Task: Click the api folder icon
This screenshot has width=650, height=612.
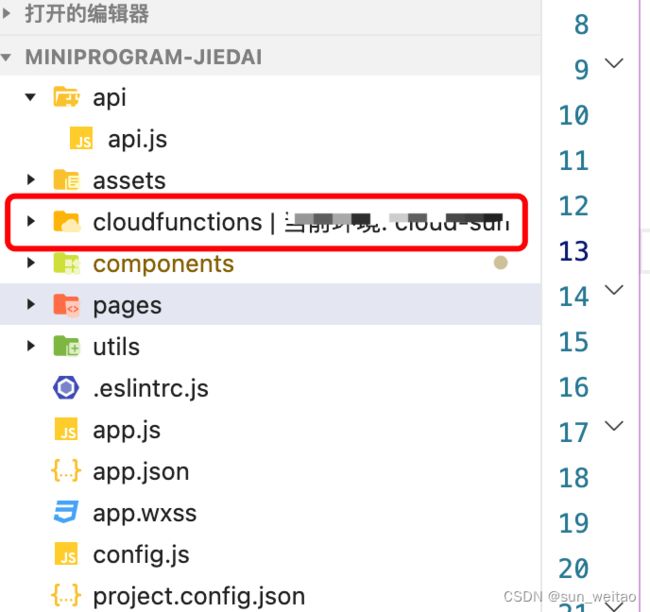Action: coord(66,97)
